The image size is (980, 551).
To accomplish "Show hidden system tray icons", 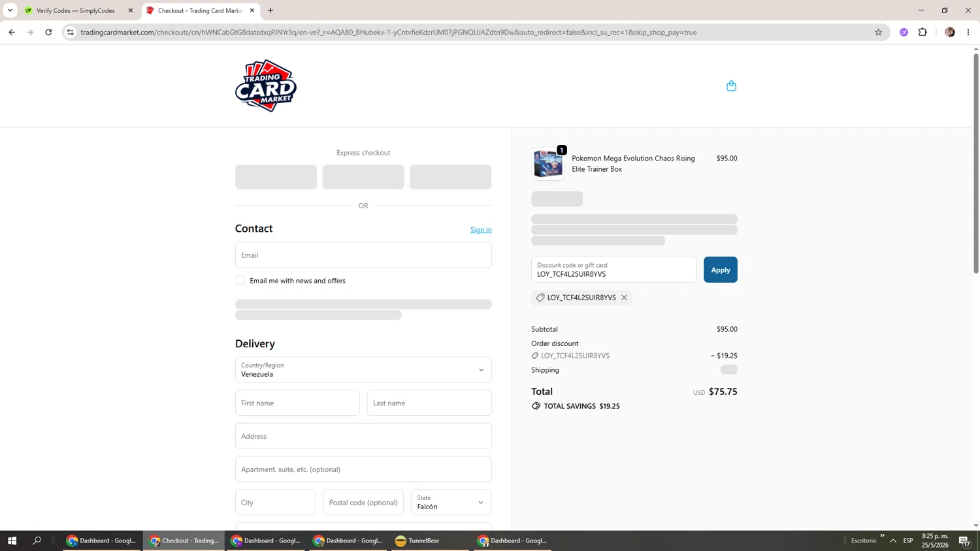I will tap(893, 541).
